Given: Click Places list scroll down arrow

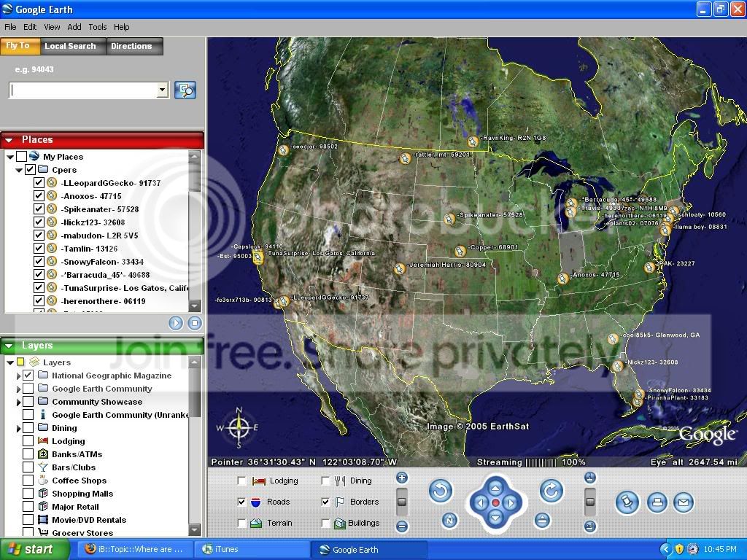Looking at the screenshot, I should (x=194, y=306).
